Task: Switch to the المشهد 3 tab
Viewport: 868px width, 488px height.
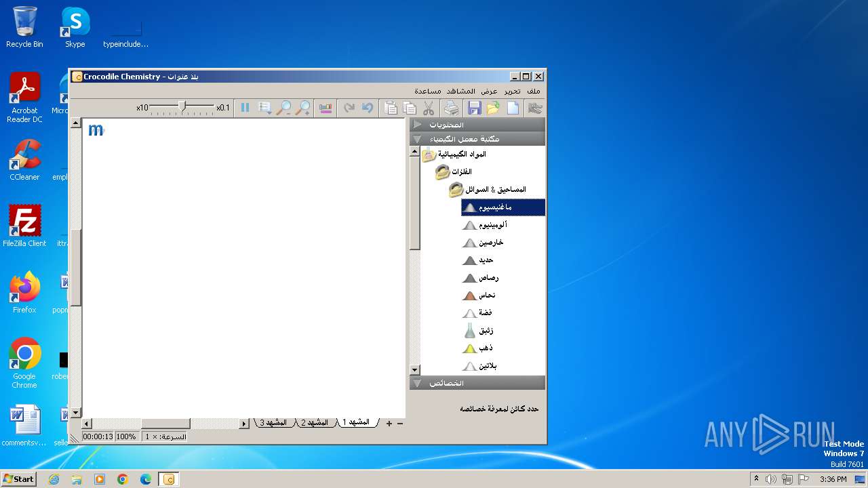Action: pos(273,422)
